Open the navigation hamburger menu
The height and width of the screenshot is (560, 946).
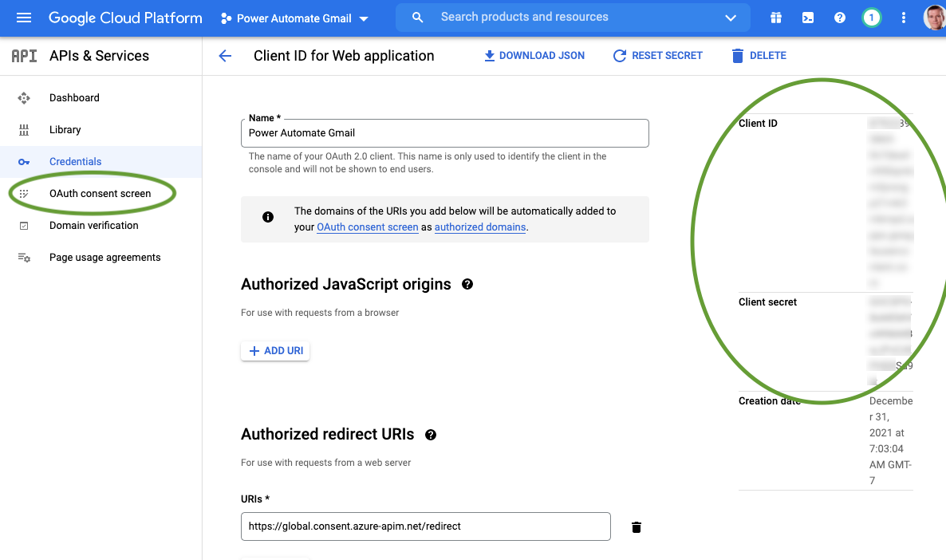coord(22,17)
